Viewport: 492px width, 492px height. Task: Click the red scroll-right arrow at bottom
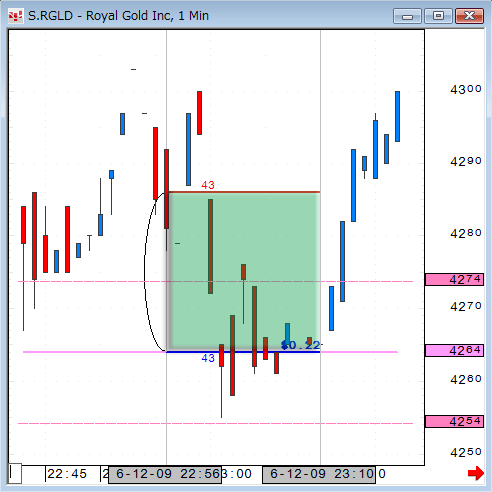[x=476, y=473]
